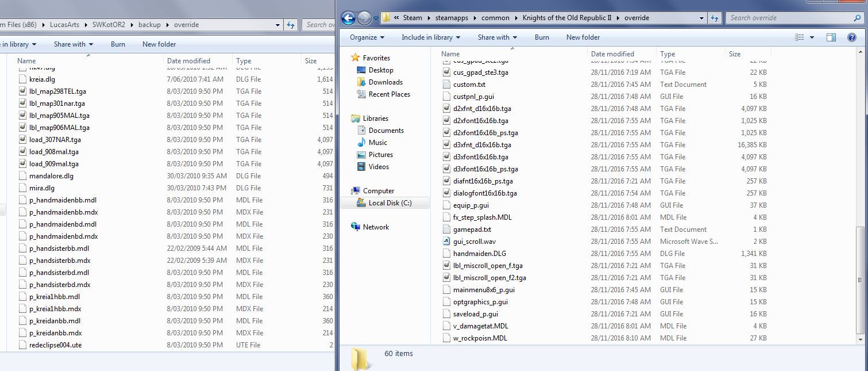
Task: Open Music library
Action: pyautogui.click(x=377, y=143)
